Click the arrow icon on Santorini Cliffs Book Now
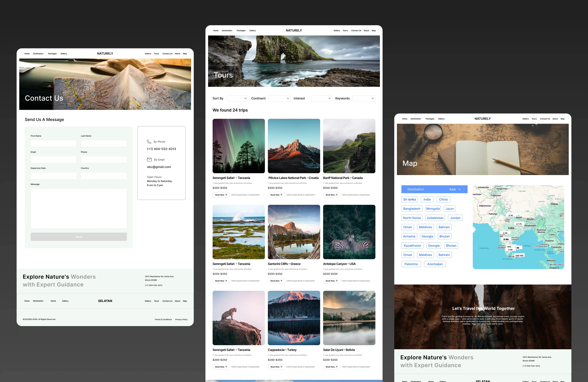Viewport: 588px width, 382px height. (x=281, y=281)
